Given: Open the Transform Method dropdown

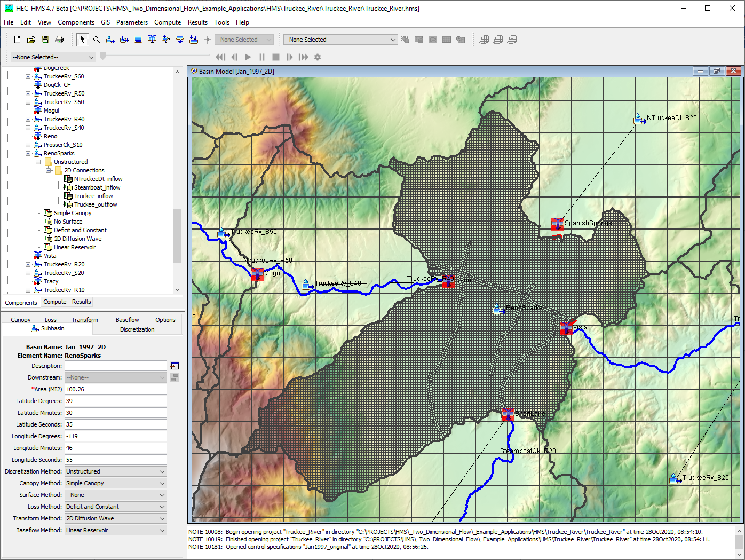Looking at the screenshot, I should [115, 518].
